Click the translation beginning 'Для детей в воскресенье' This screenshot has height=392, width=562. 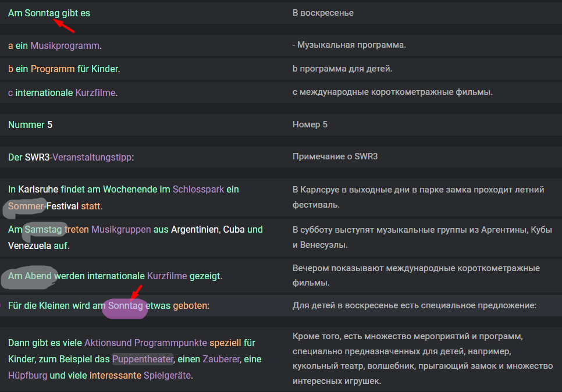click(x=414, y=306)
